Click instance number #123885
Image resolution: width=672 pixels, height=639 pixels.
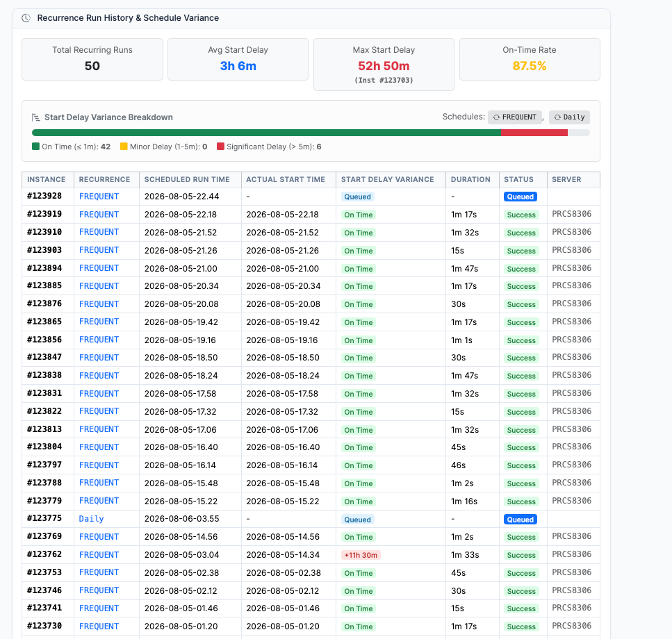click(44, 285)
